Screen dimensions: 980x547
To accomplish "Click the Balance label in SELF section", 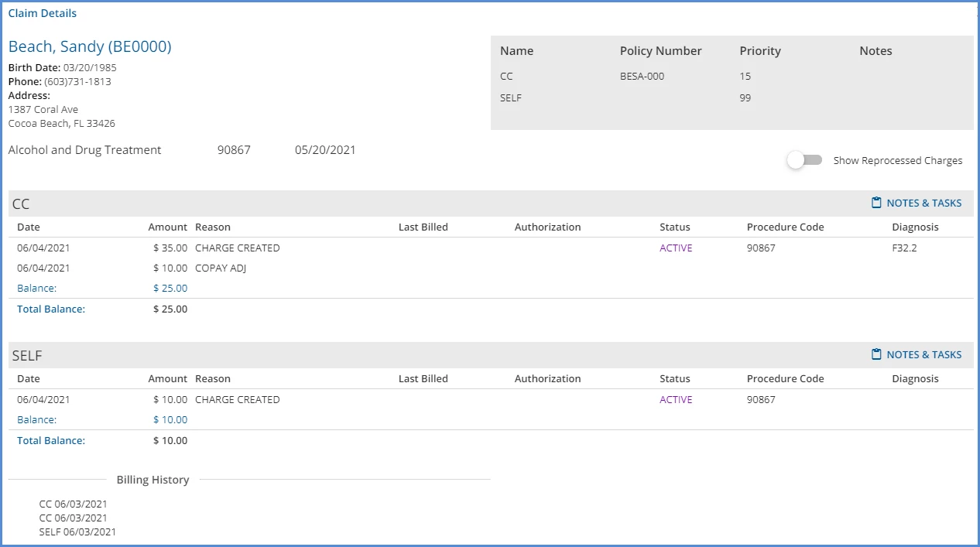I will (x=37, y=419).
